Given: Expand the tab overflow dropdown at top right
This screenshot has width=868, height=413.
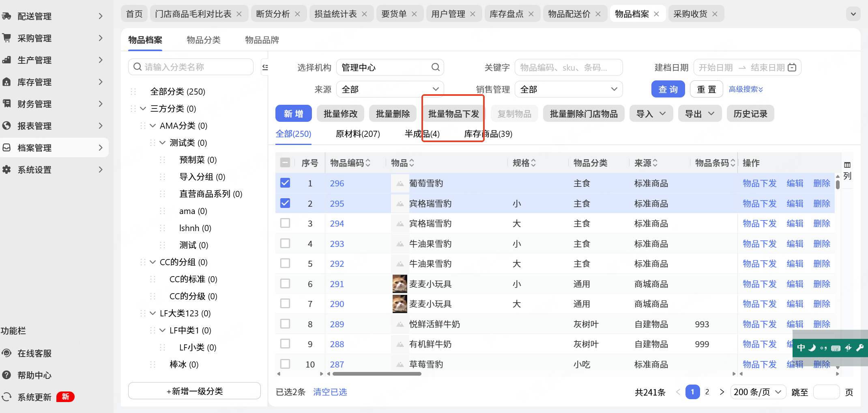Looking at the screenshot, I should pos(853,14).
